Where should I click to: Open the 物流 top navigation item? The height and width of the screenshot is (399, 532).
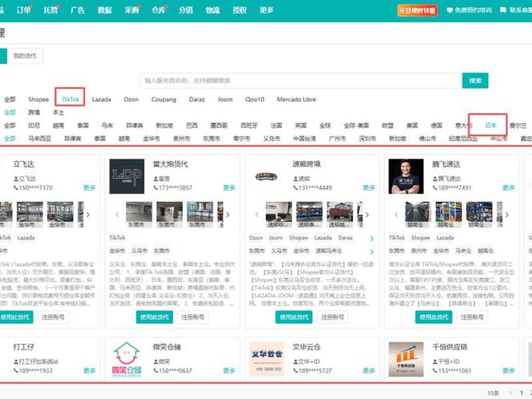coord(213,10)
